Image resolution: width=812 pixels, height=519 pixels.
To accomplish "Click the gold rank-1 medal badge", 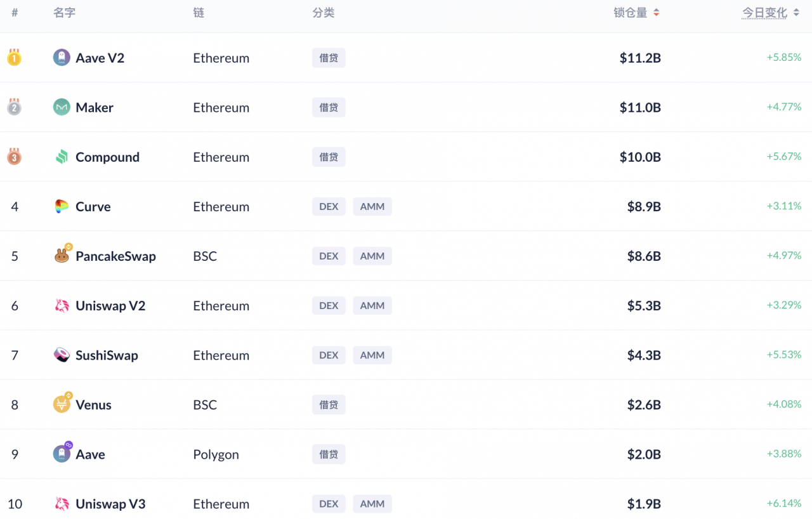I will tap(14, 57).
